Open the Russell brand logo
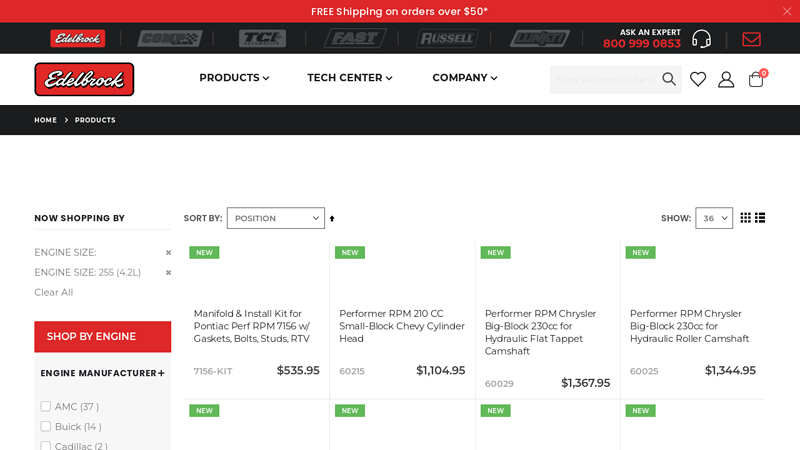Image resolution: width=800 pixels, height=450 pixels. [447, 38]
